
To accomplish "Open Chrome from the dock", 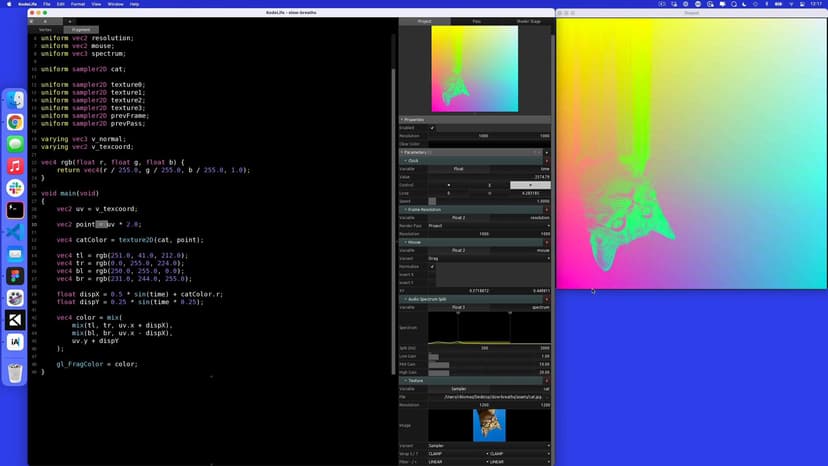I will (x=15, y=122).
